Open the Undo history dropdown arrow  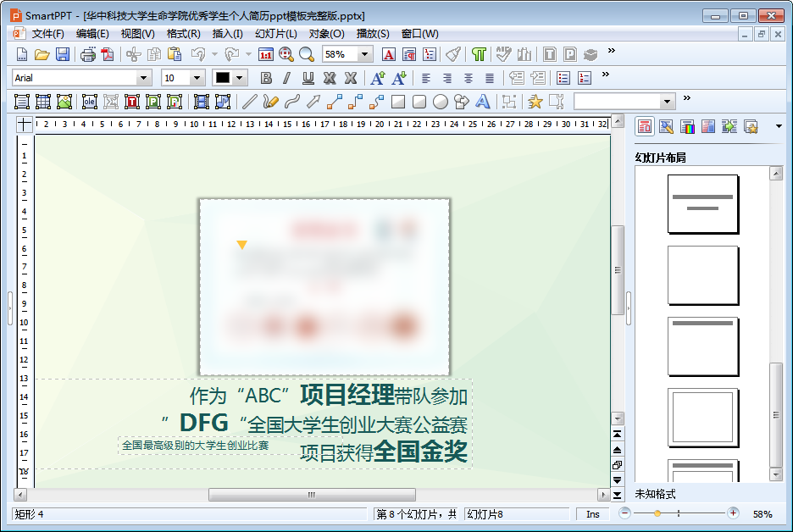click(x=214, y=54)
